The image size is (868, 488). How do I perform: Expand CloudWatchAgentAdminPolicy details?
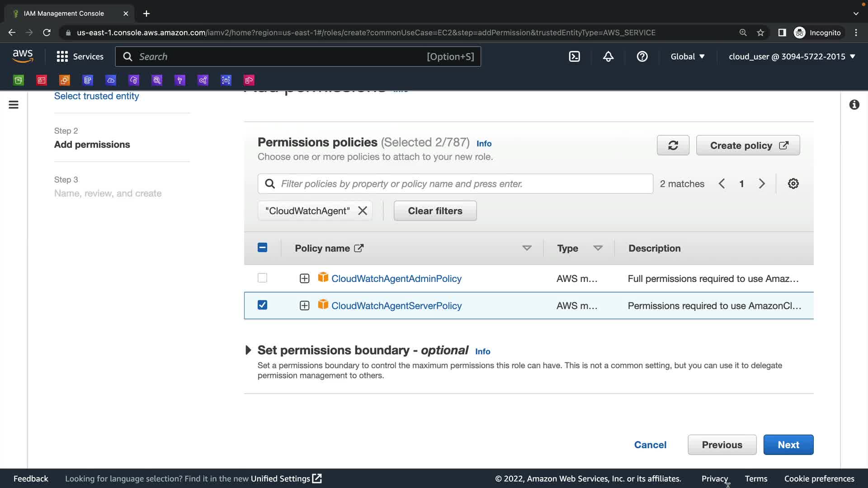click(304, 279)
